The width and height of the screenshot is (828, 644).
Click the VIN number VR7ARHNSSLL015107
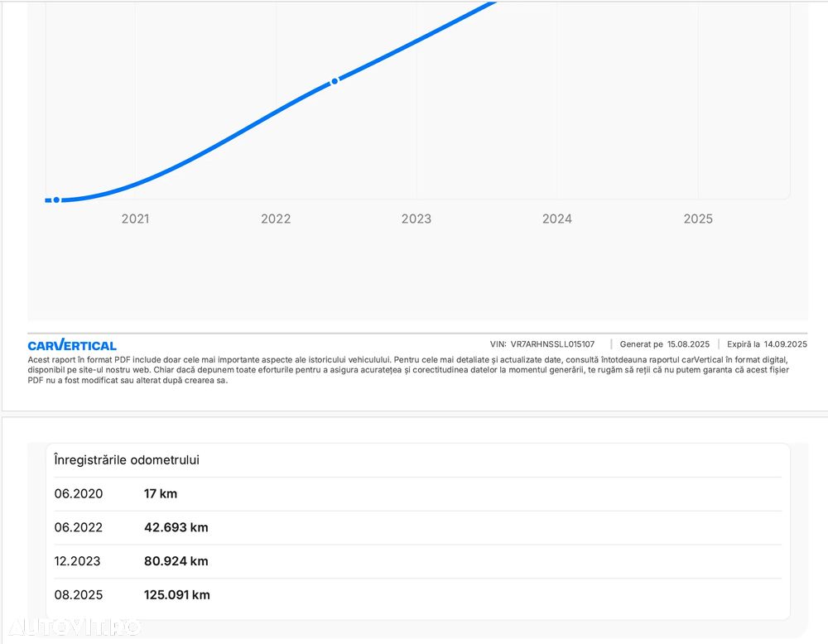pos(552,344)
